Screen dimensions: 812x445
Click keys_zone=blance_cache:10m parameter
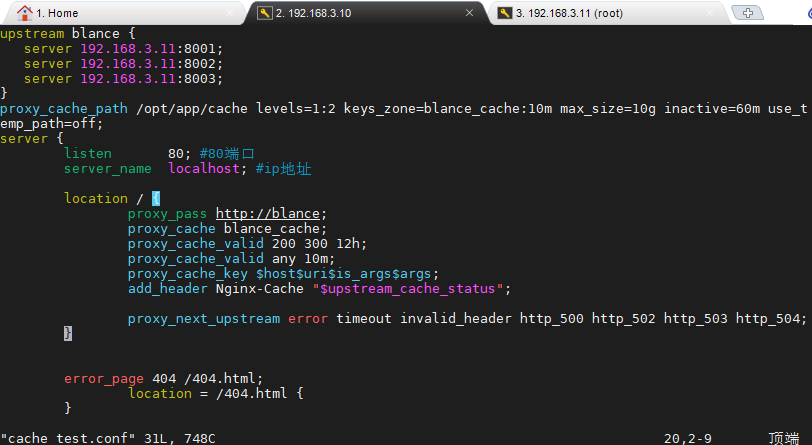point(447,109)
